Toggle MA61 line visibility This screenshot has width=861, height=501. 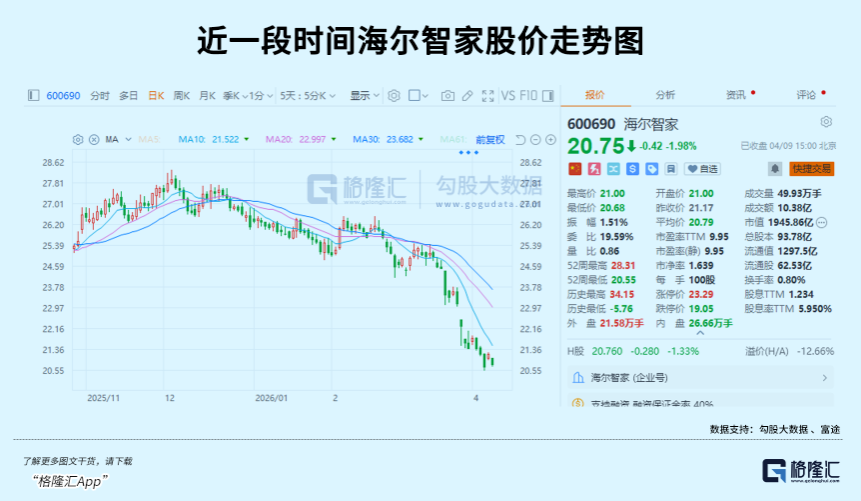point(453,140)
